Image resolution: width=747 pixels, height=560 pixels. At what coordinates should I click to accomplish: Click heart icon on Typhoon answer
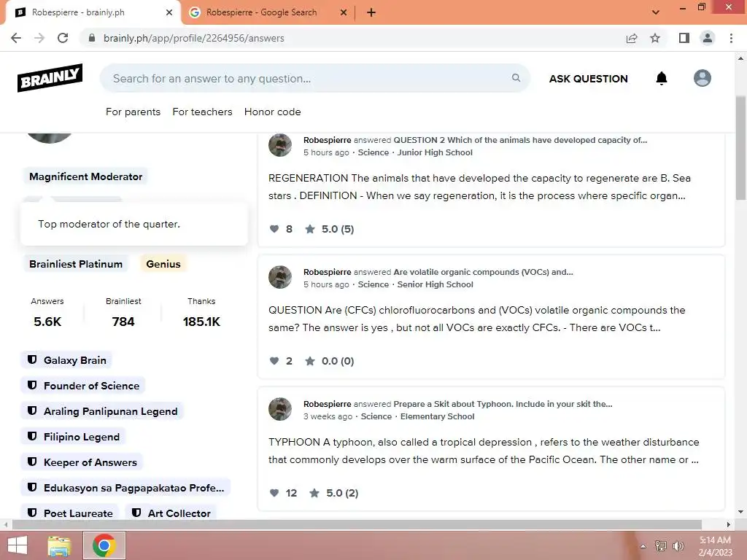(274, 493)
